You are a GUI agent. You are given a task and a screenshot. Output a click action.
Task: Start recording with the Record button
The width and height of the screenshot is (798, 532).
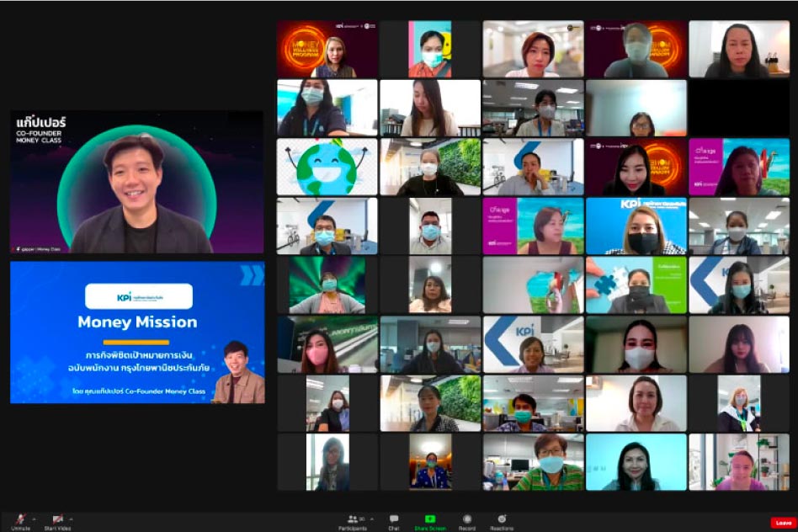(467, 520)
